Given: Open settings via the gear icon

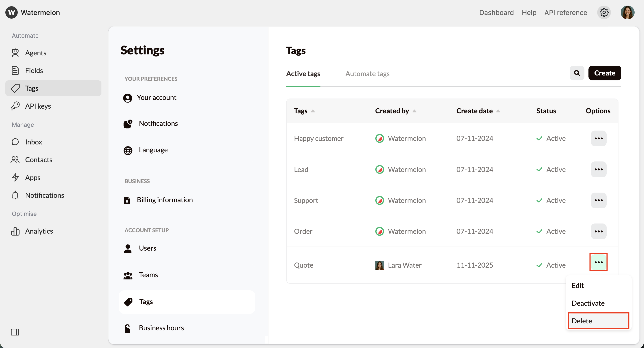Looking at the screenshot, I should (x=604, y=12).
